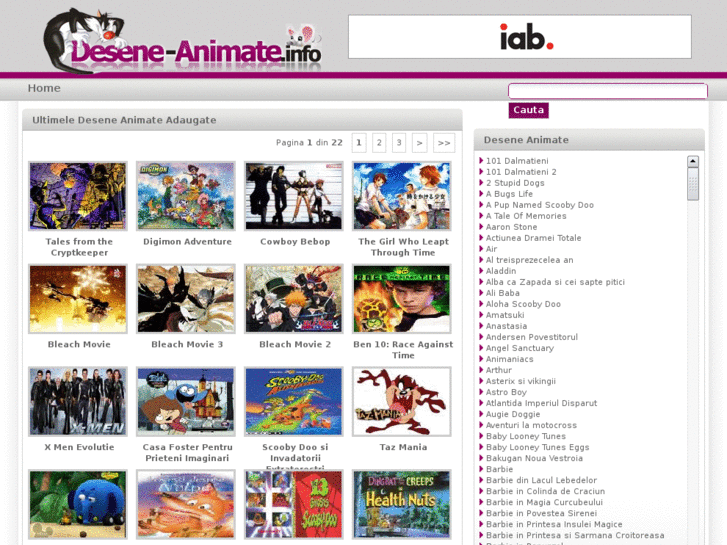
Task: Open X Men Evolutie thumbnail
Action: 78,402
